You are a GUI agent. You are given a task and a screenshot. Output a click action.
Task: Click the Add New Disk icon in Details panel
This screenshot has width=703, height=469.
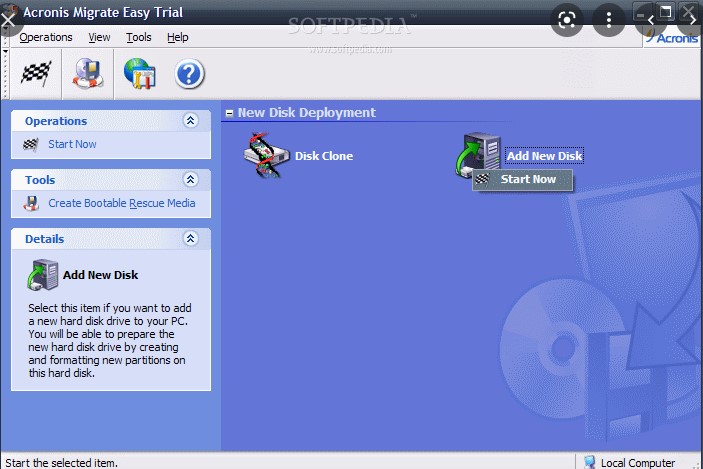coord(43,275)
